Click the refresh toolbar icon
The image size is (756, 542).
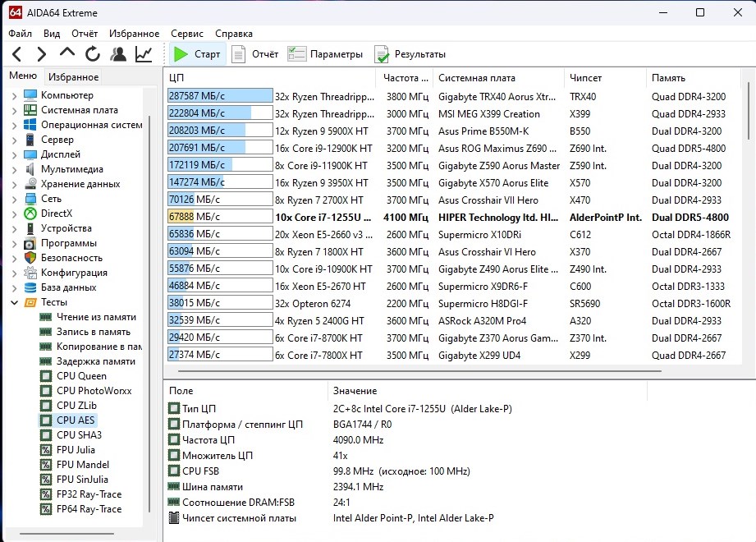pyautogui.click(x=93, y=55)
